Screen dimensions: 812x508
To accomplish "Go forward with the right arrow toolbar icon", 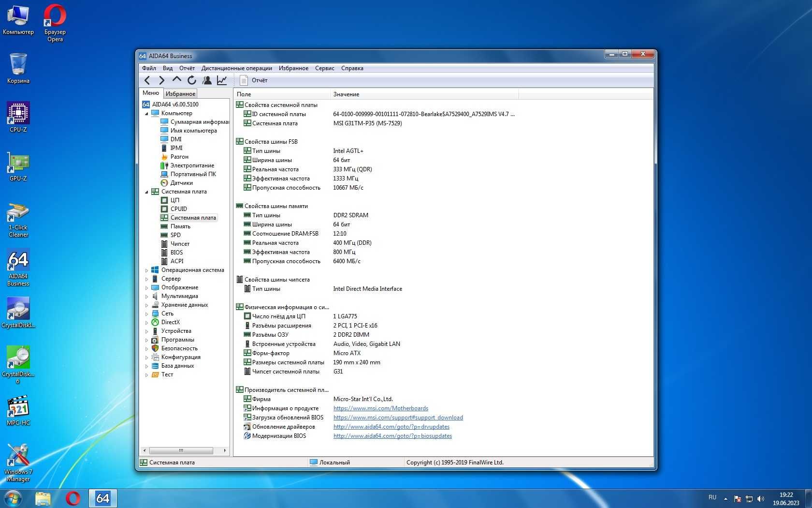I will pyautogui.click(x=162, y=80).
